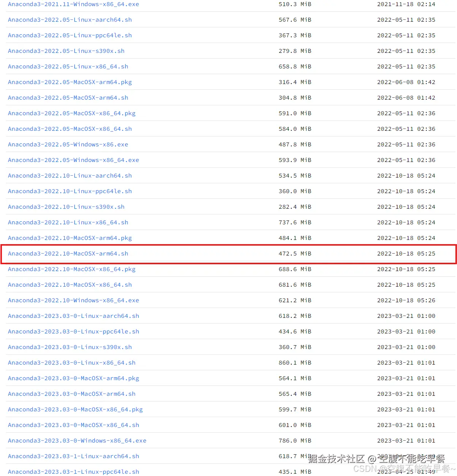
Task: Download Anaconda3-2022.10-Linux-s390x.sh
Action: (x=66, y=207)
